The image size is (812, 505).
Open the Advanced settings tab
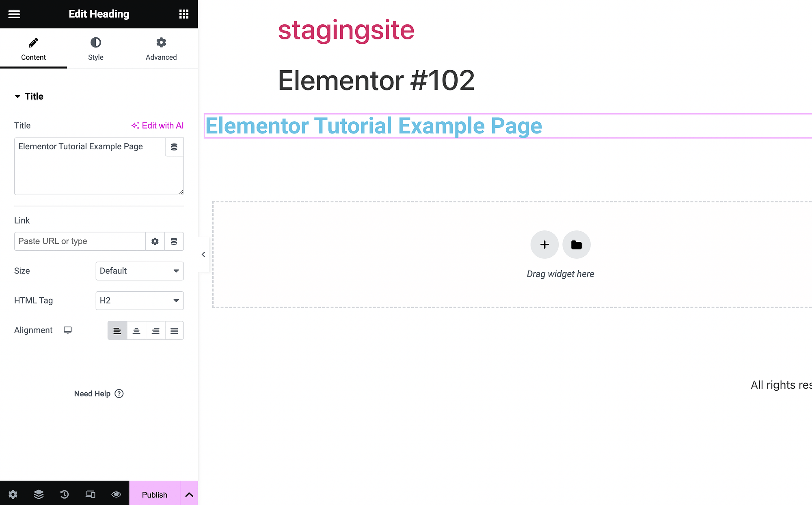pos(161,49)
